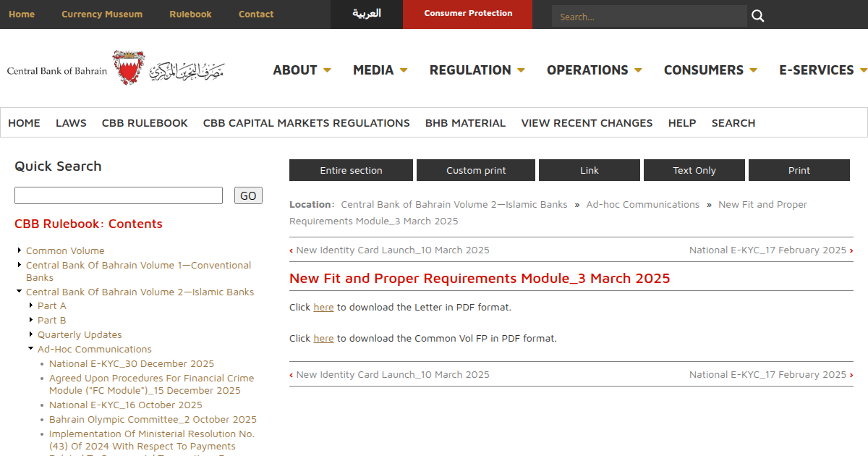Open National E-KYC_17 February 2025 page
Viewport: 868px width, 456px height.
[767, 250]
